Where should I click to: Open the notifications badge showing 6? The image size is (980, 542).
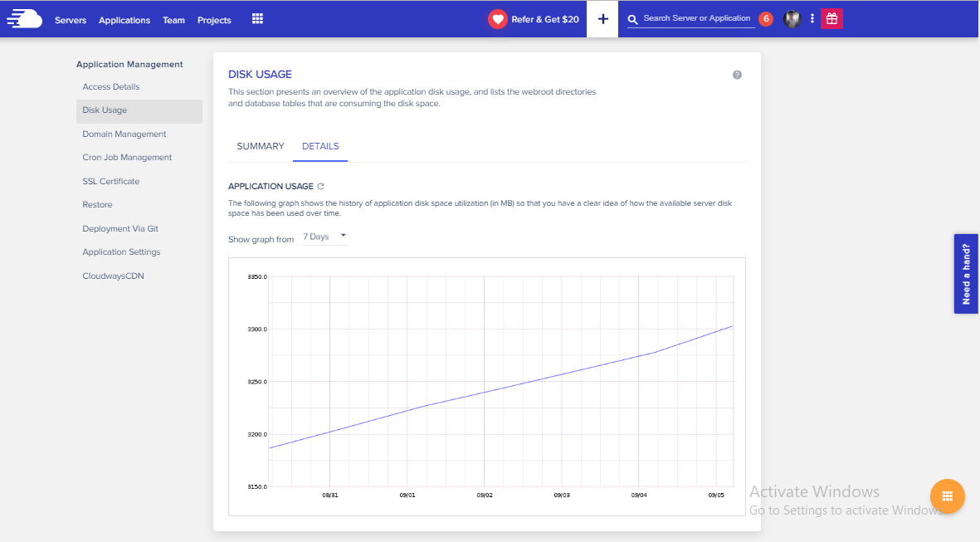click(765, 17)
